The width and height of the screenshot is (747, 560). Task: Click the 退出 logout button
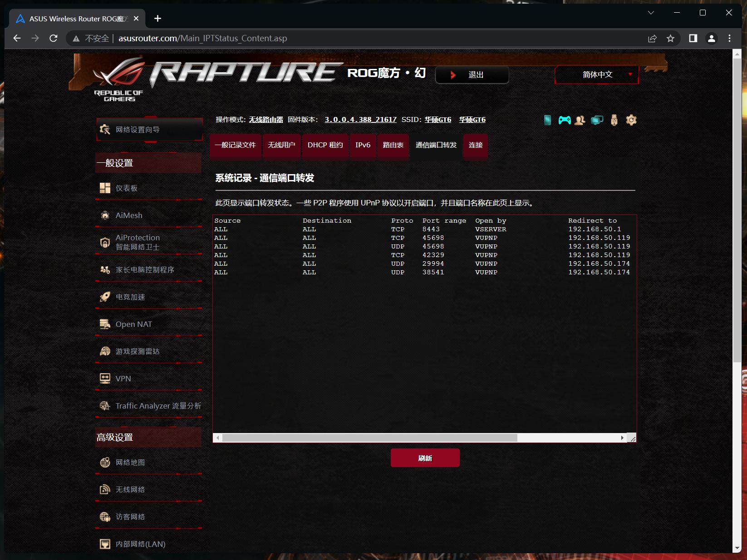[x=472, y=75]
